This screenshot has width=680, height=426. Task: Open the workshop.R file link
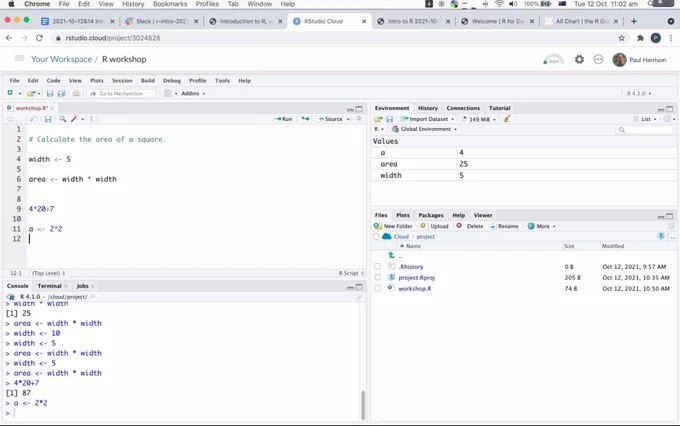point(415,288)
